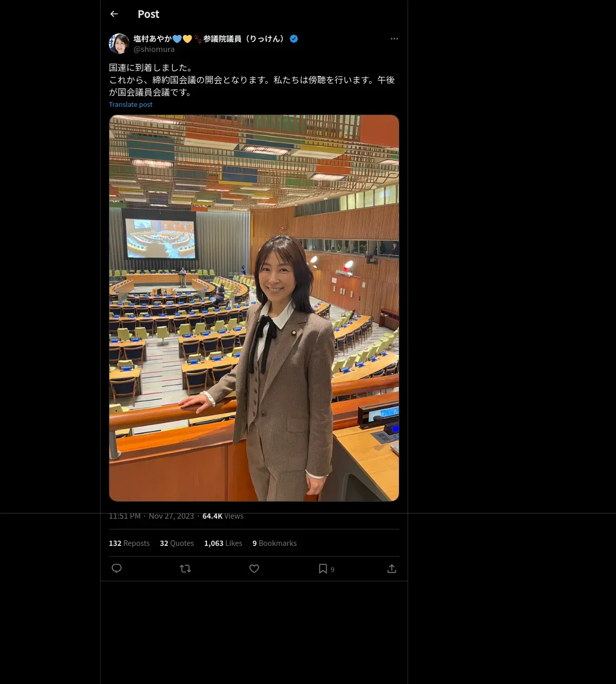Image resolution: width=616 pixels, height=684 pixels.
Task: Go back using the arrow icon
Action: coord(114,14)
